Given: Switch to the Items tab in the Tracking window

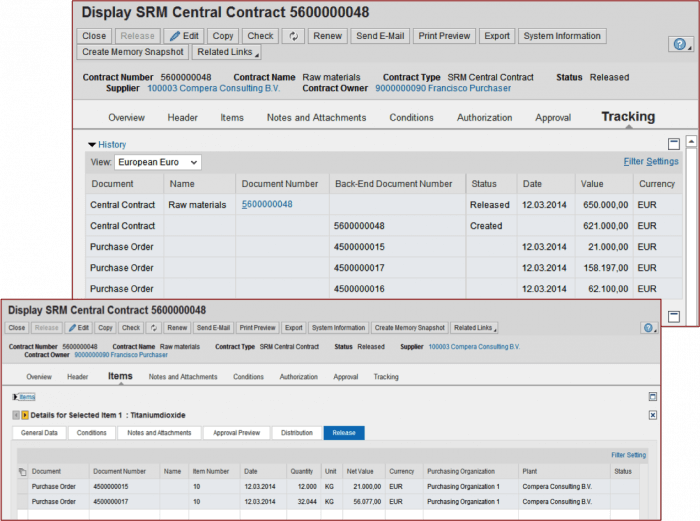Looking at the screenshot, I should pyautogui.click(x=232, y=118).
